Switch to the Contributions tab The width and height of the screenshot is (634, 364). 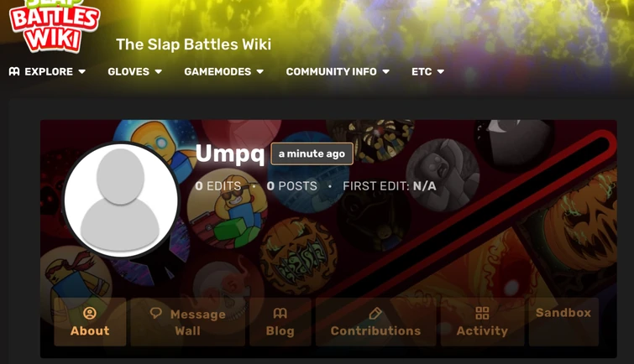coord(375,321)
